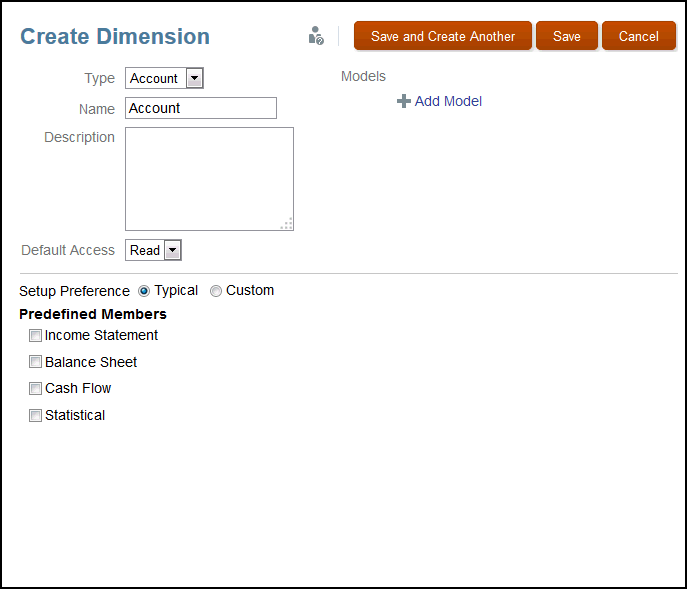Click the Predefined Members heading
This screenshot has width=687, height=589.
[x=93, y=314]
